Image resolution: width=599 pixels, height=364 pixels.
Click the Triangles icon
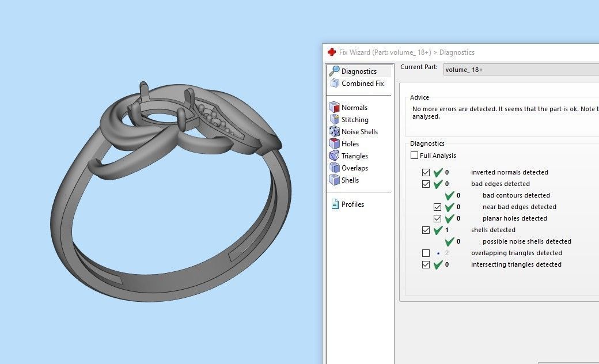click(334, 156)
